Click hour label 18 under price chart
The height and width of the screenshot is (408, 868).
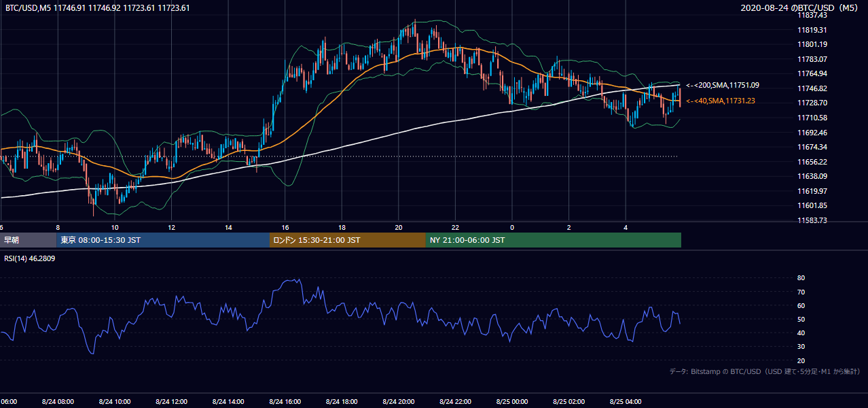pos(342,228)
